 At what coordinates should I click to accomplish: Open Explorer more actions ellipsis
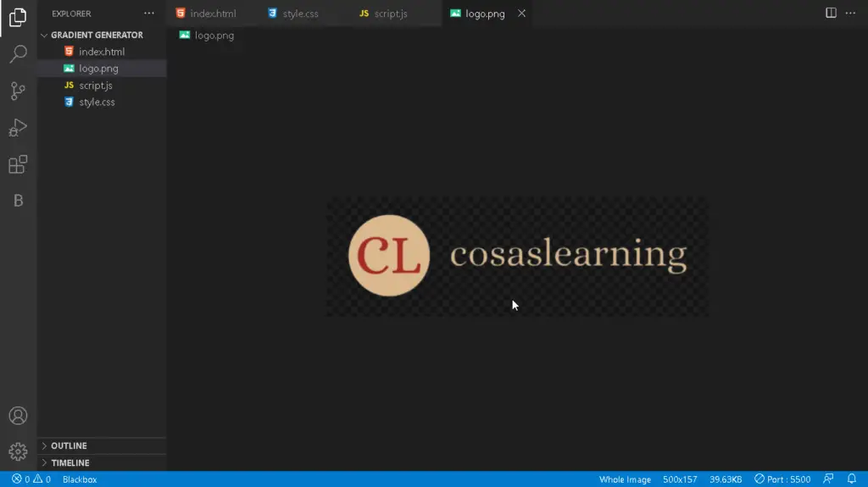coord(149,14)
